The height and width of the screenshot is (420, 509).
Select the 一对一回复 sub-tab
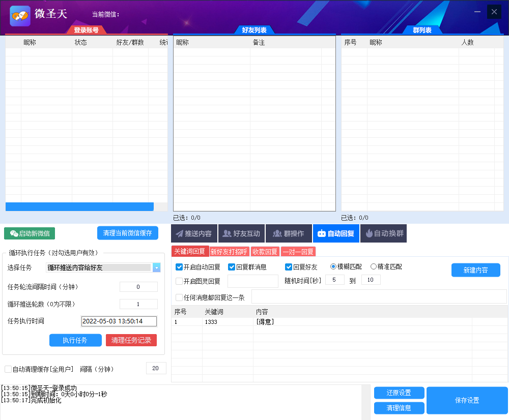pyautogui.click(x=298, y=252)
